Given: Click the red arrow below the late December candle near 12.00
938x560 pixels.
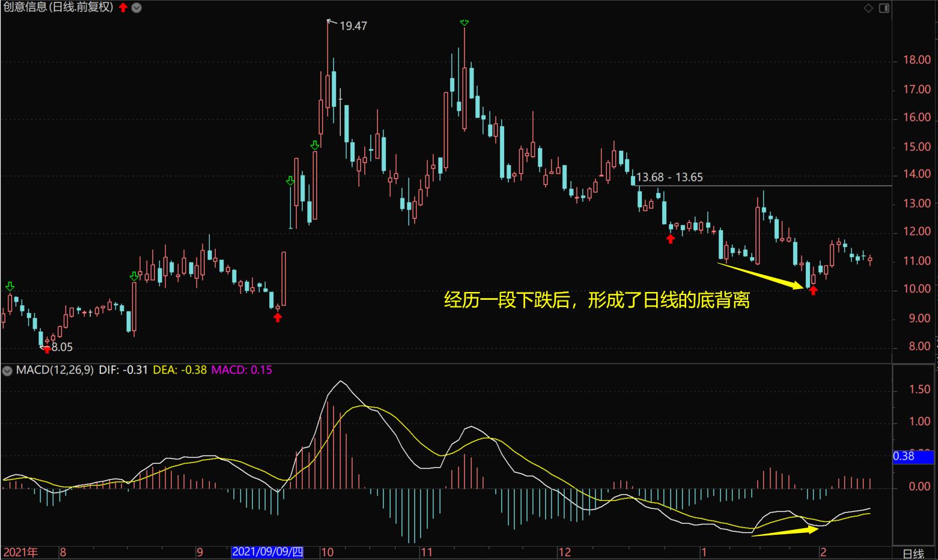Looking at the screenshot, I should point(671,239).
